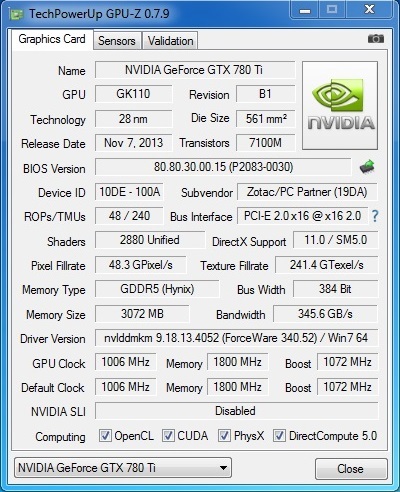Click the BIOS save chip icon
Image resolution: width=400 pixels, height=492 pixels.
point(367,167)
